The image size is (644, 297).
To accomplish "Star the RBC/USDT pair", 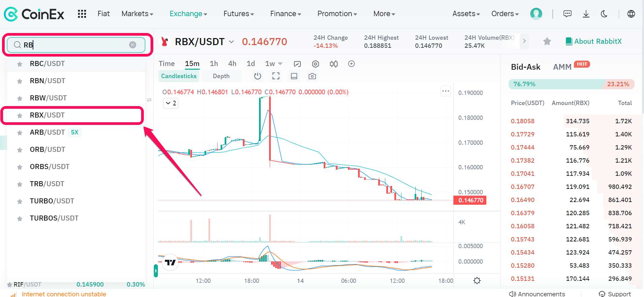I will (20, 64).
